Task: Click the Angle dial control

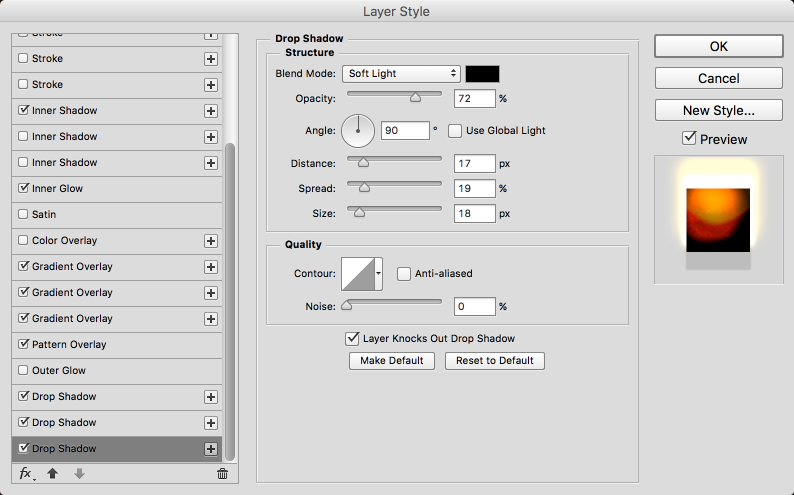Action: (x=357, y=130)
